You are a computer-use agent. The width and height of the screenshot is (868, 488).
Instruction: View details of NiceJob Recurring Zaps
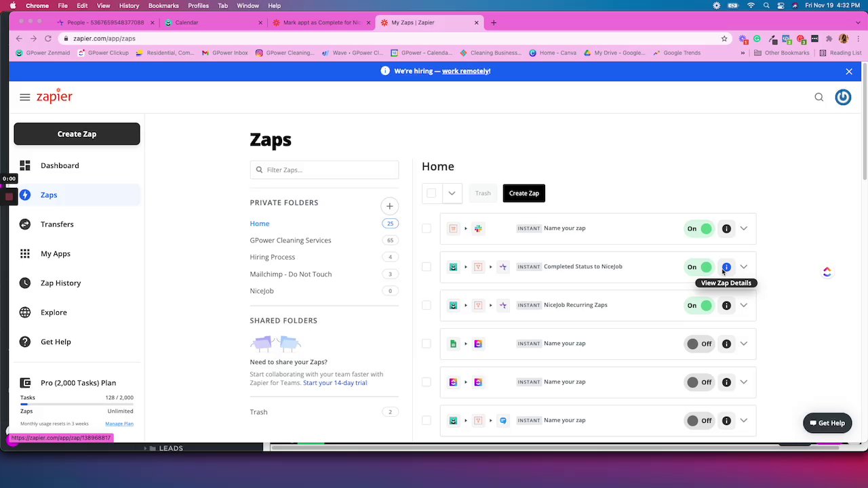click(x=726, y=306)
